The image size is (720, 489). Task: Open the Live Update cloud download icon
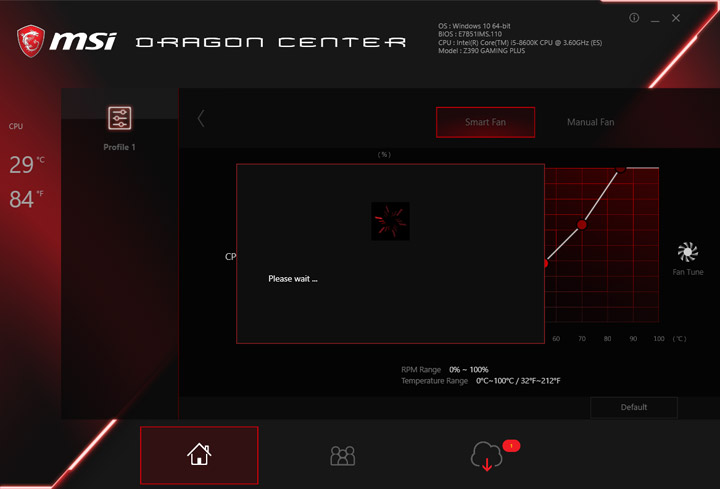point(487,455)
